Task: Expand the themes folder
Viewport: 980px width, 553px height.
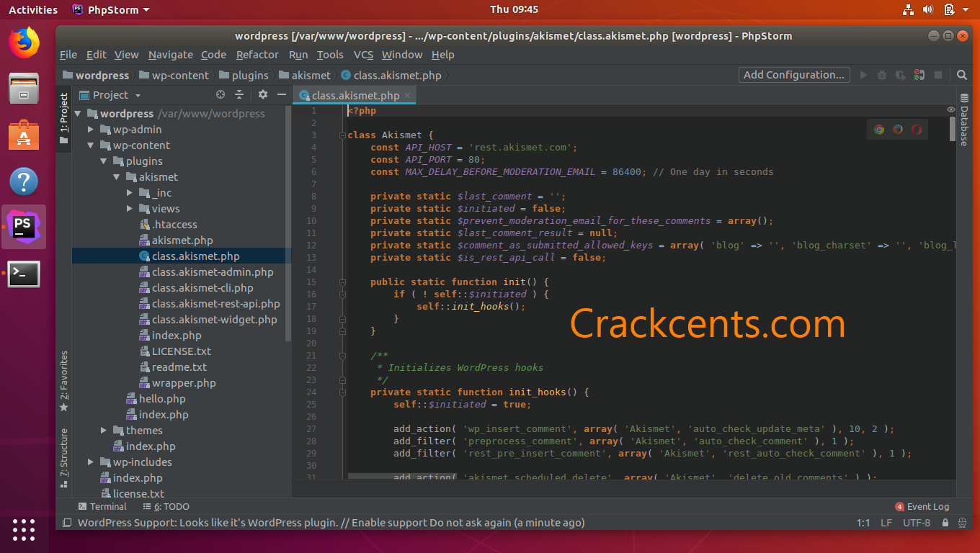Action: click(x=104, y=431)
